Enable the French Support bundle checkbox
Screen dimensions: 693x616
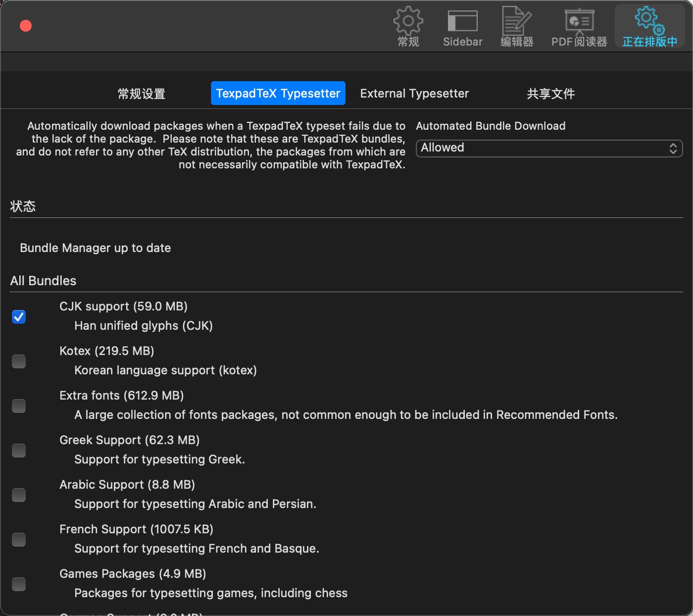[x=19, y=539]
